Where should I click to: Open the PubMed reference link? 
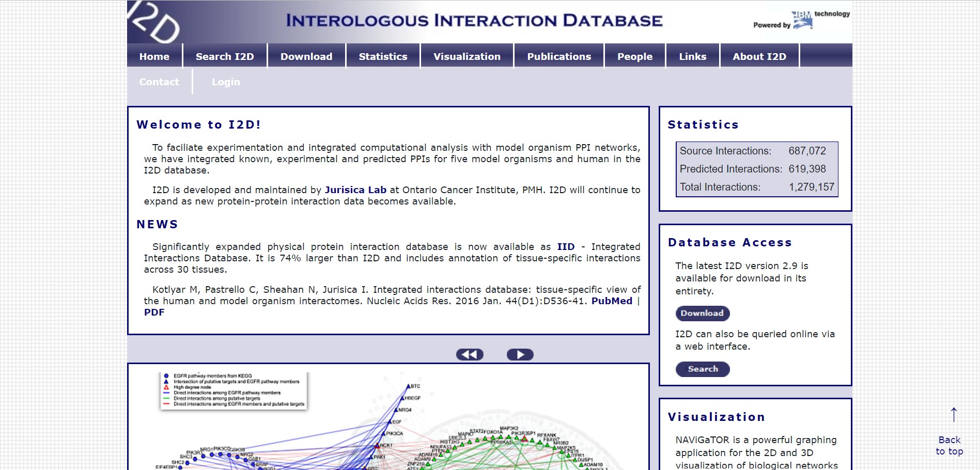[612, 301]
